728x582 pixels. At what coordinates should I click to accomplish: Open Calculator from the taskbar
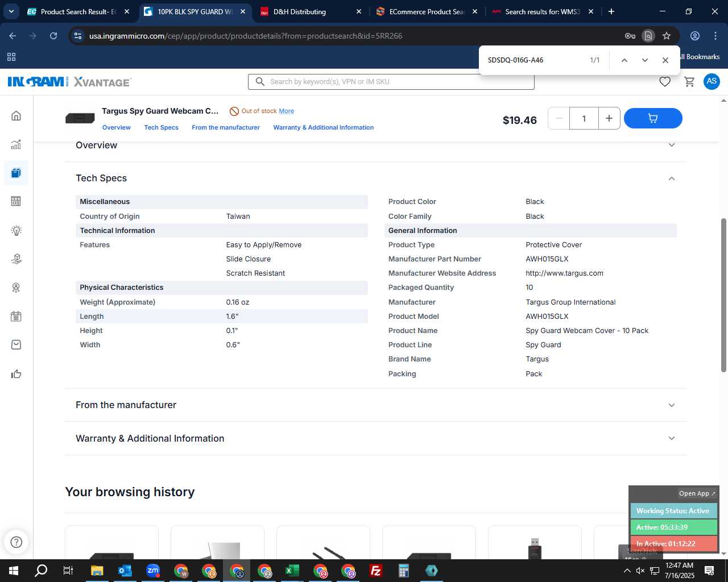point(403,571)
